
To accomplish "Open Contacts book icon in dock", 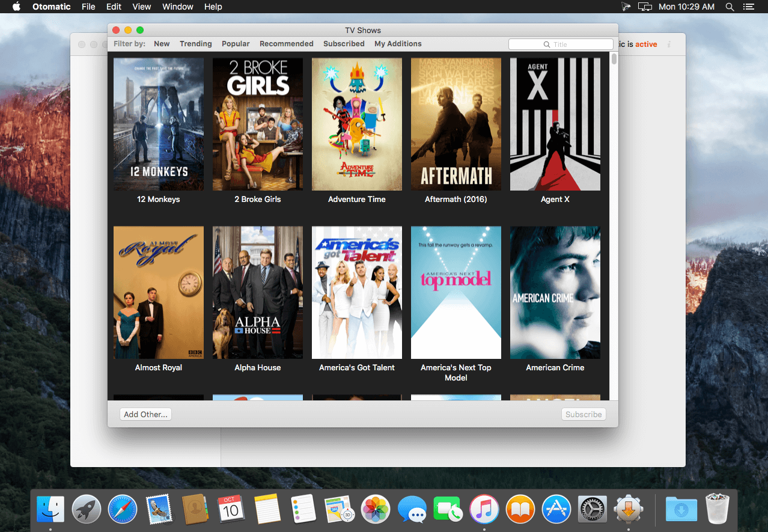I will tap(195, 509).
